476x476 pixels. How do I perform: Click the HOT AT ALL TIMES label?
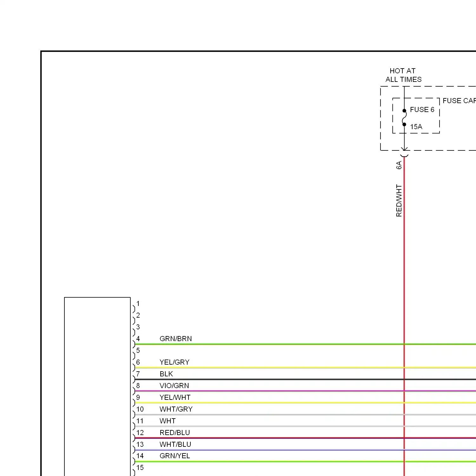(x=403, y=75)
